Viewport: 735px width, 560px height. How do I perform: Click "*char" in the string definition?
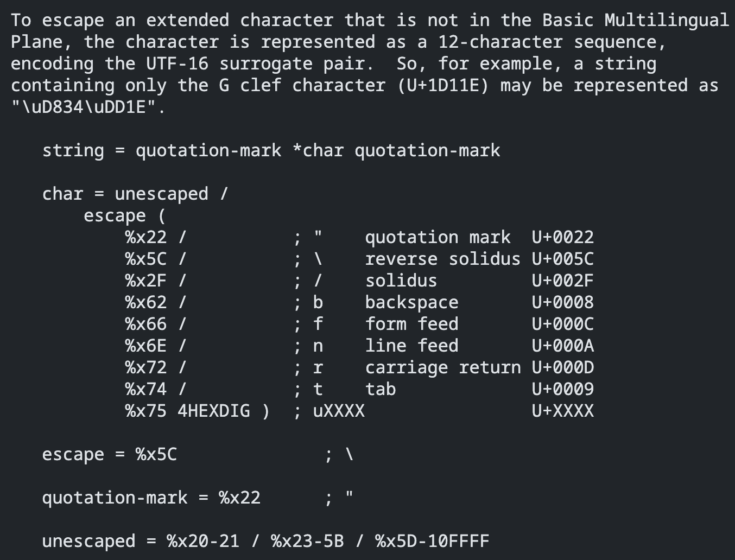click(x=318, y=151)
